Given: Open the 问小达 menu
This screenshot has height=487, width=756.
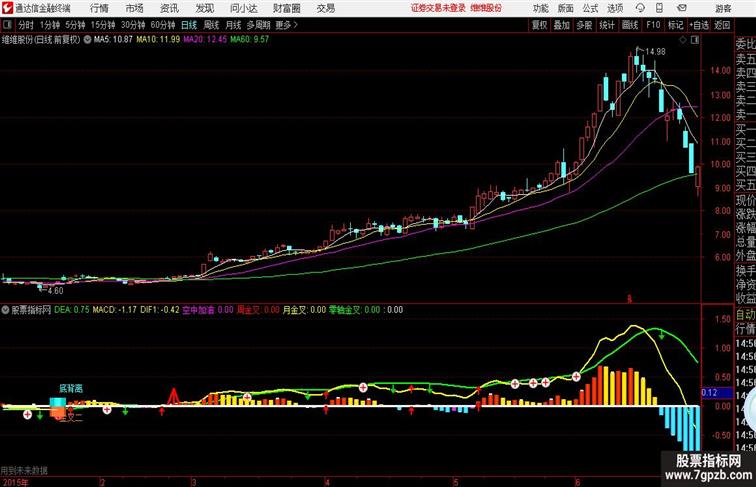Looking at the screenshot, I should [243, 8].
